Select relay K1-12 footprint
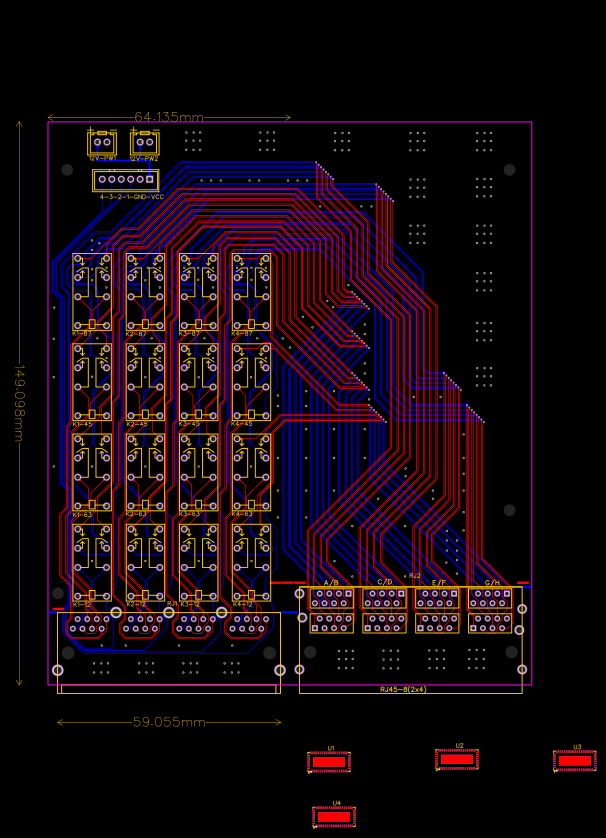606x838 pixels. [x=92, y=563]
